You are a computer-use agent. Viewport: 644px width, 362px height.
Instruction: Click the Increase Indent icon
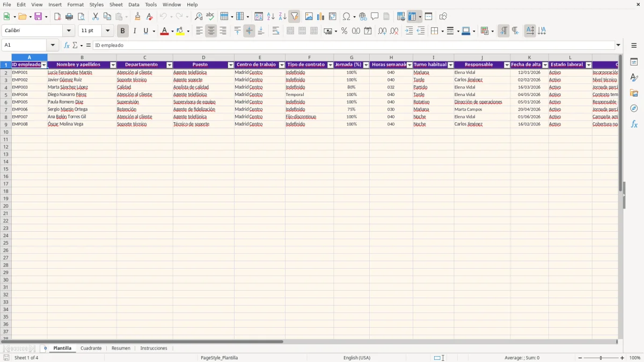pos(409,31)
